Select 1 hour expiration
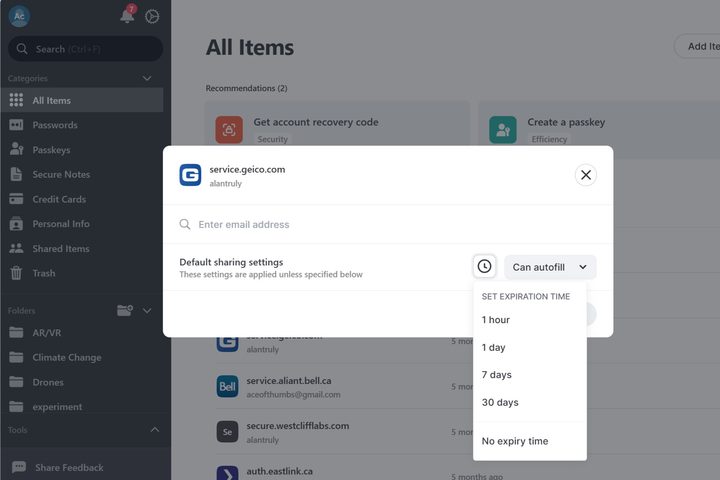The height and width of the screenshot is (480, 720). tap(530, 320)
